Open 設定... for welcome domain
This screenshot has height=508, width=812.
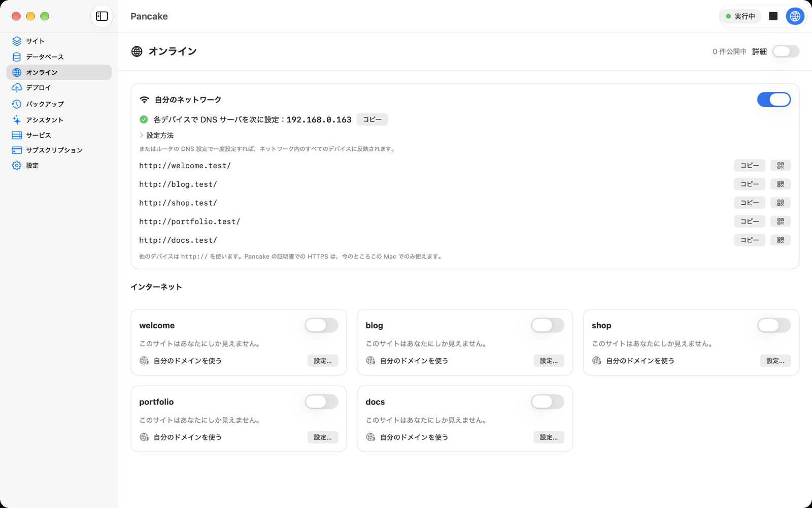(x=323, y=361)
